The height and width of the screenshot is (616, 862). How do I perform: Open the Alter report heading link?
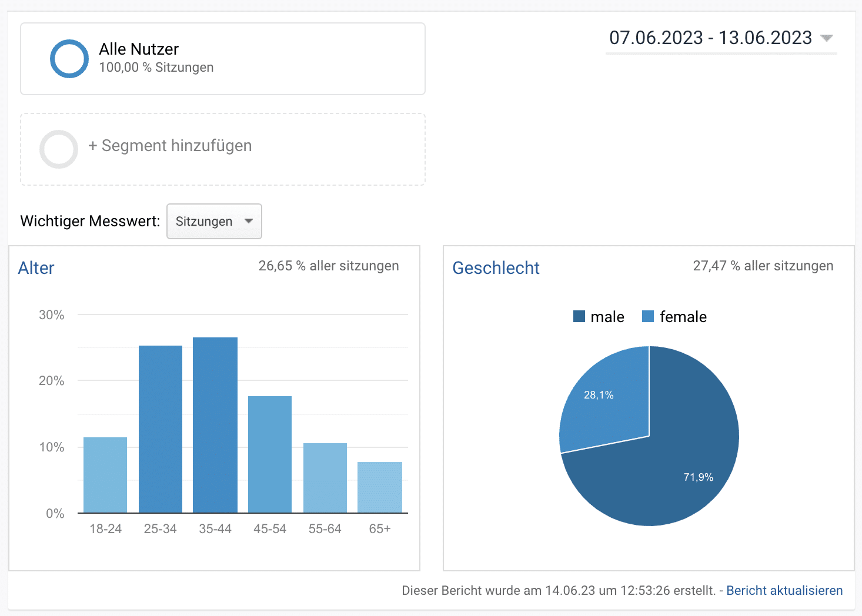36,268
